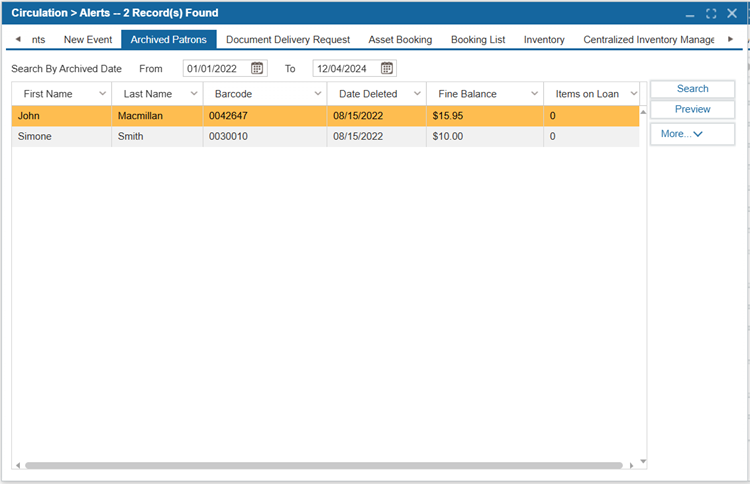Open Date Deleted column filter dropdown
This screenshot has width=750, height=484.
417,94
